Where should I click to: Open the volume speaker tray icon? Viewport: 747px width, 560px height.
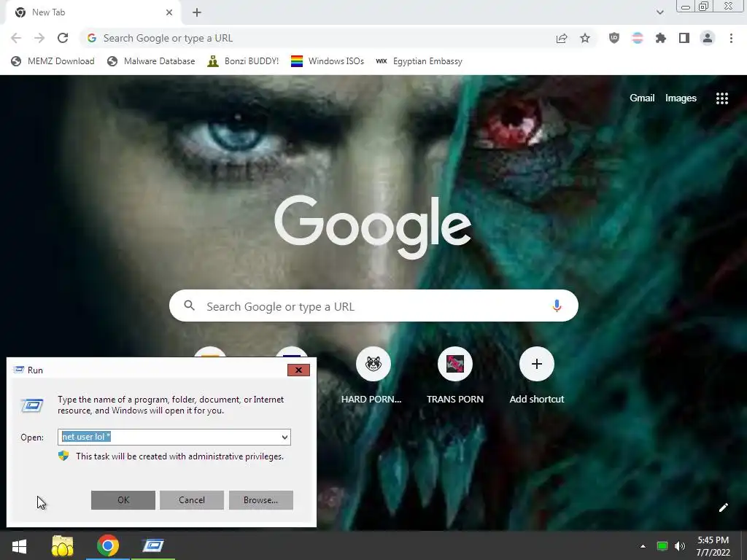point(680,546)
